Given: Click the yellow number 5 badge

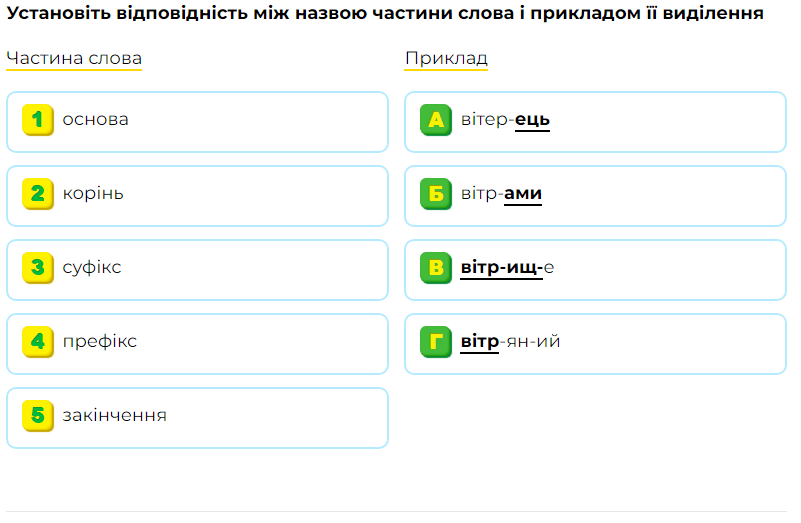Looking at the screenshot, I should tap(38, 416).
